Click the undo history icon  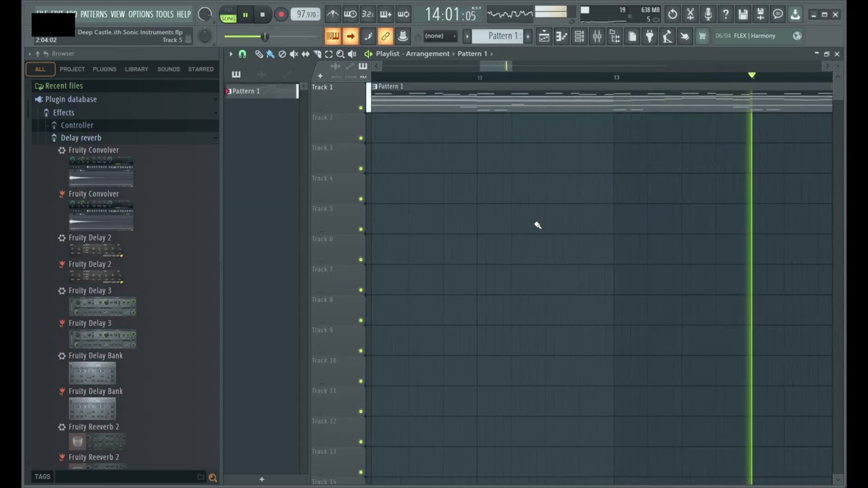[672, 14]
